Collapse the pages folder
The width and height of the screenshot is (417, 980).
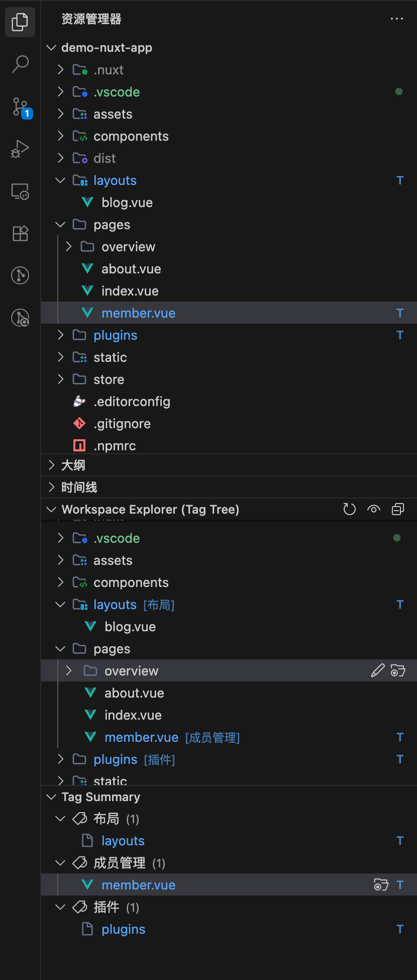tap(60, 225)
